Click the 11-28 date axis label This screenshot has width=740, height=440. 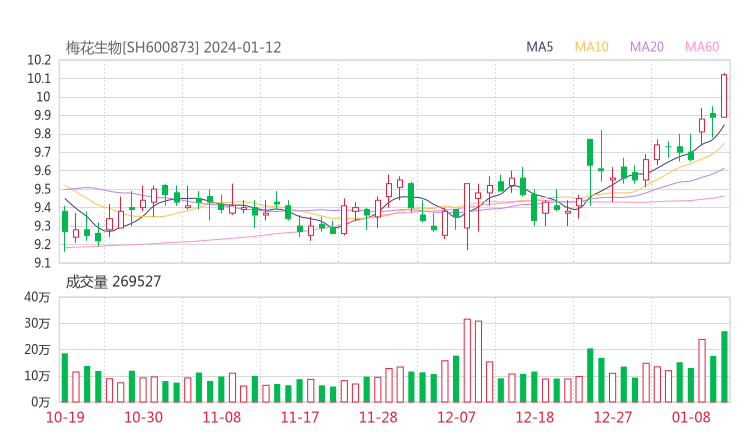[378, 417]
